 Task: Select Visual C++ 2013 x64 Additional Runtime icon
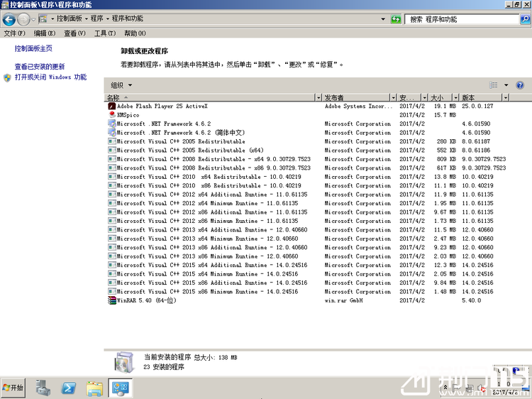(x=111, y=229)
